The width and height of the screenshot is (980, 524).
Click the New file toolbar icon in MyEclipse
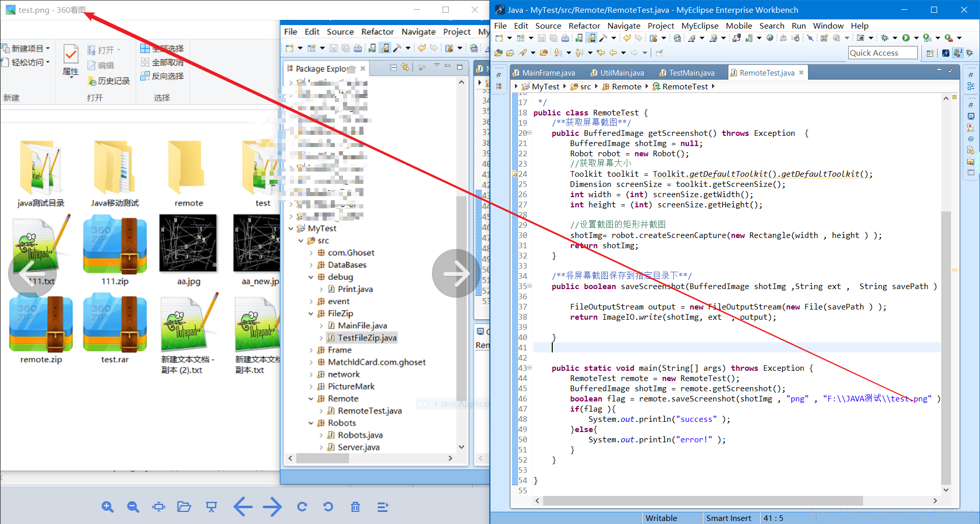(499, 38)
